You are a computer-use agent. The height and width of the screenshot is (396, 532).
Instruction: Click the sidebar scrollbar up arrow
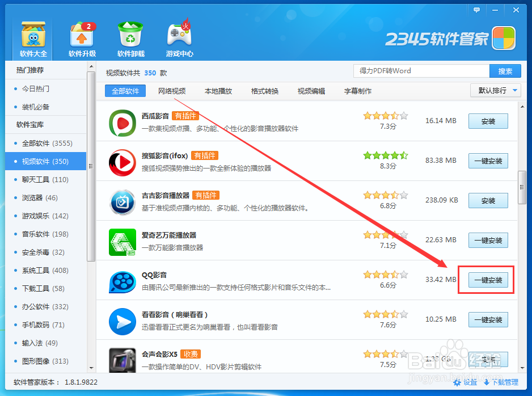(91, 66)
